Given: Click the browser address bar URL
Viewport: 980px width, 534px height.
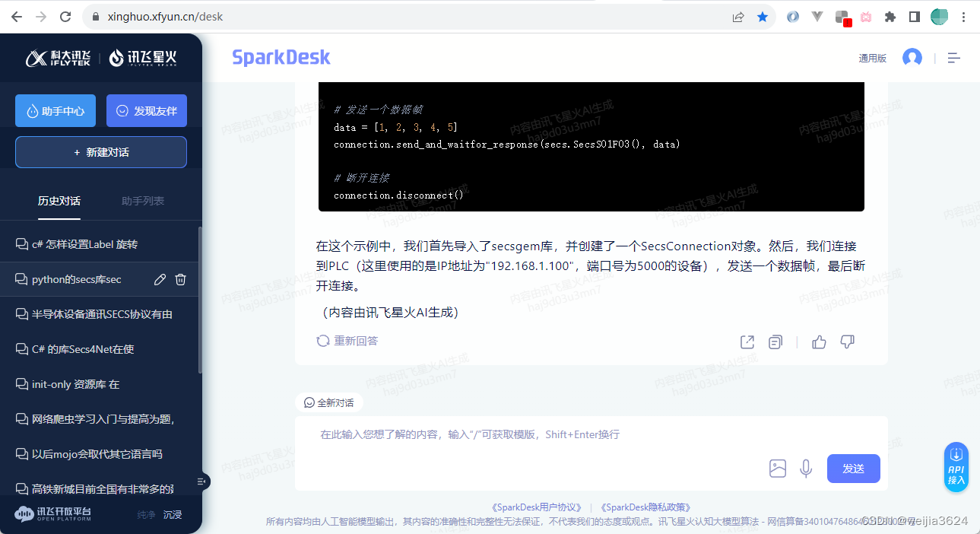Looking at the screenshot, I should 166,16.
